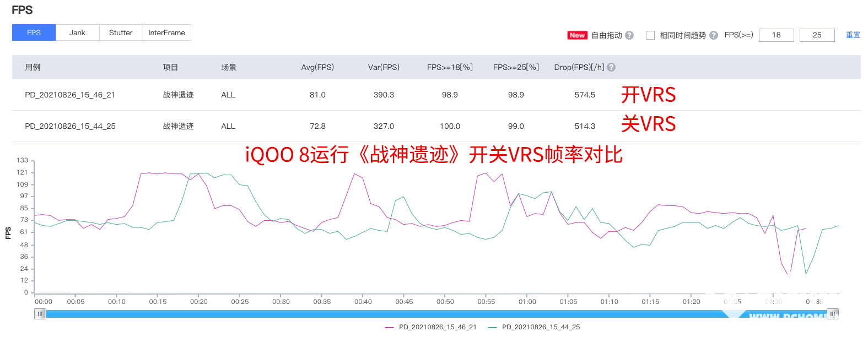868x337 pixels.
Task: Click the 自由拖动 label
Action: 607,35
